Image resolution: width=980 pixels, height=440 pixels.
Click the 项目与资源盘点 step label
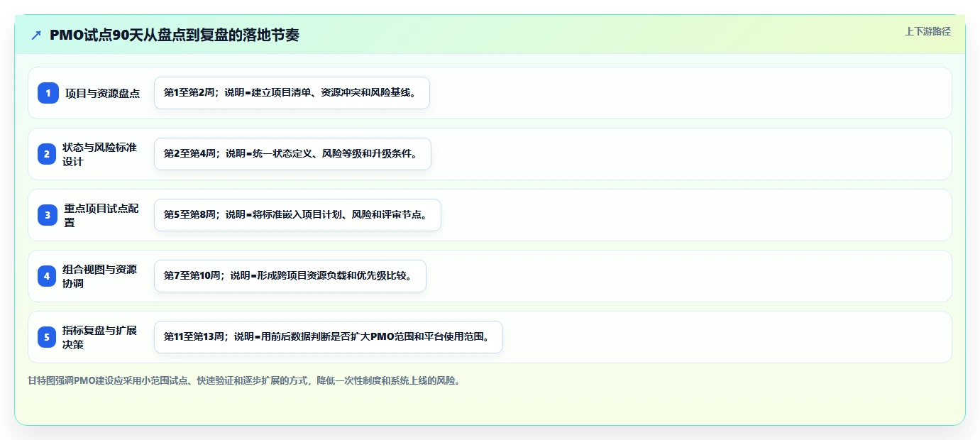point(102,93)
